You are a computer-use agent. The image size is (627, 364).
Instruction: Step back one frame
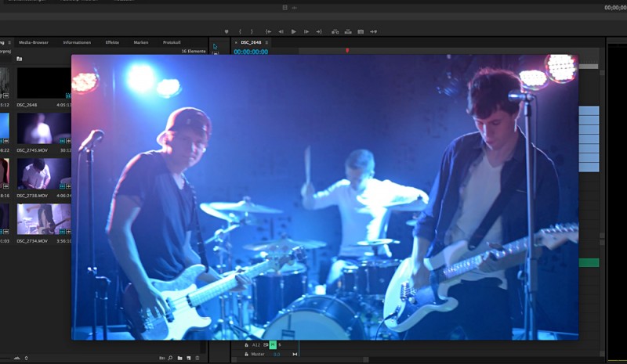[x=281, y=31]
